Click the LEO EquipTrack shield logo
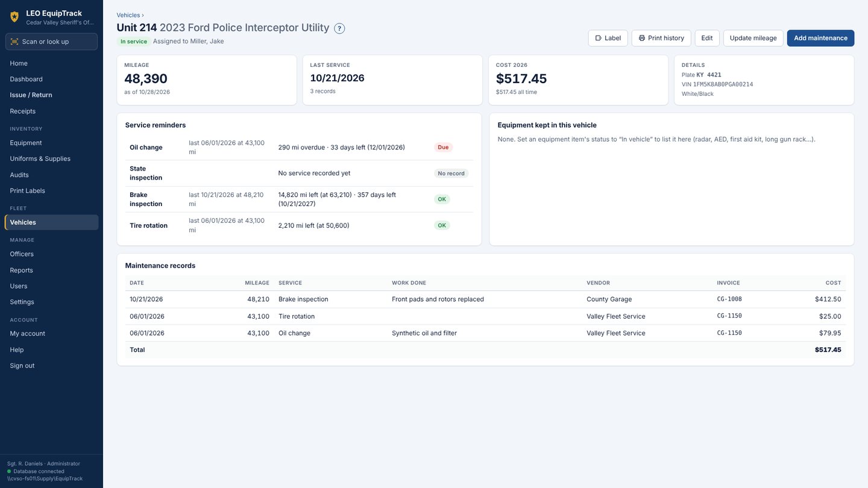 14,17
